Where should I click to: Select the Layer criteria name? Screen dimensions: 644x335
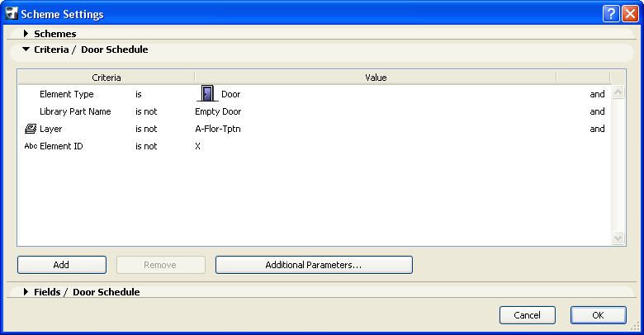pyautogui.click(x=51, y=129)
